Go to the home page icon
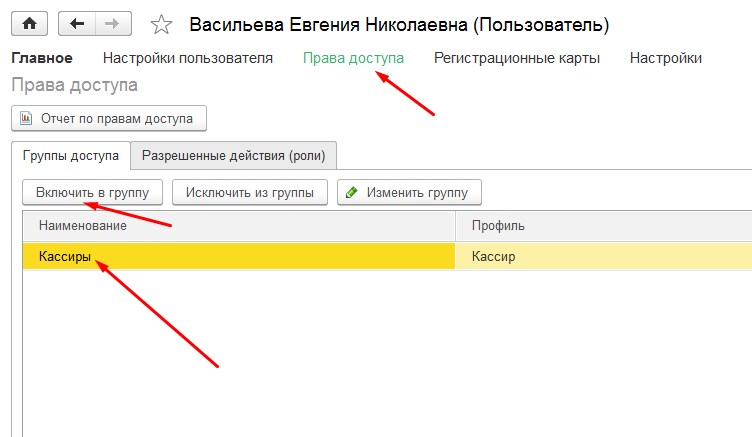 [29, 24]
